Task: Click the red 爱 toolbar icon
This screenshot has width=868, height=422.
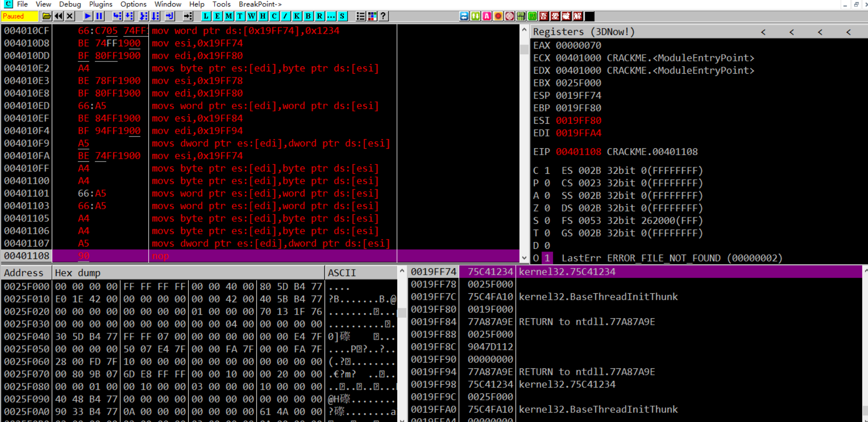Action: point(555,16)
